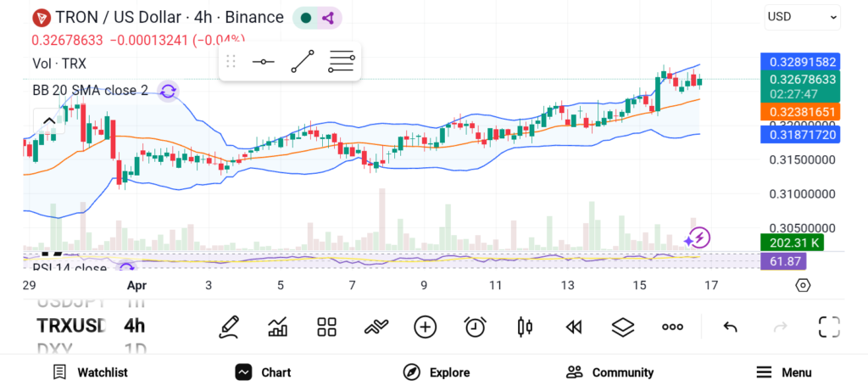
Task: Toggle fullscreen mode for the chart
Action: tap(828, 327)
